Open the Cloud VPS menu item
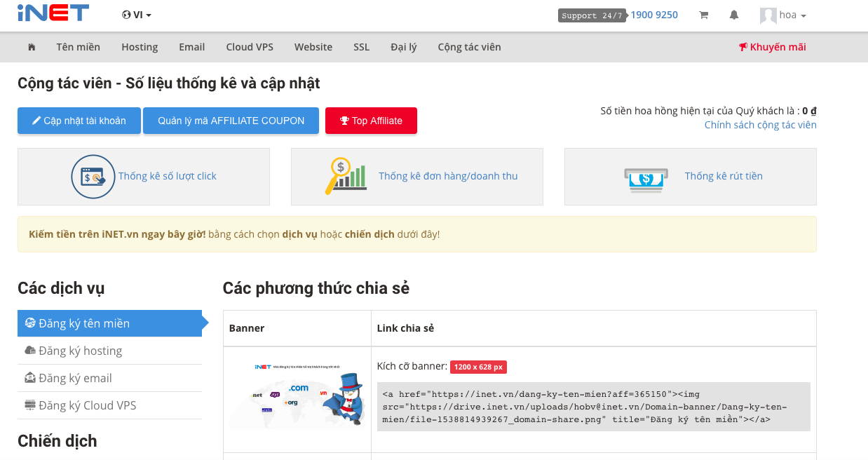Screen dimensions: 868x460 (249, 47)
